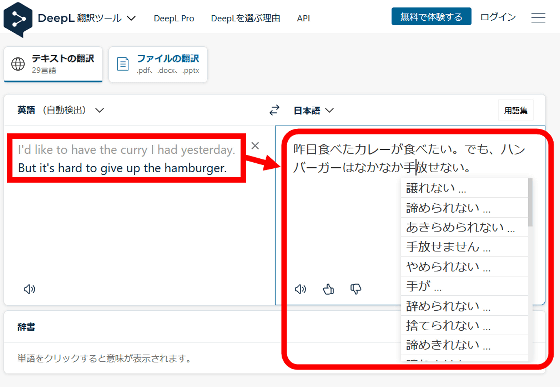Select alternative 捨てられない
The height and width of the screenshot is (387, 560).
point(464,325)
